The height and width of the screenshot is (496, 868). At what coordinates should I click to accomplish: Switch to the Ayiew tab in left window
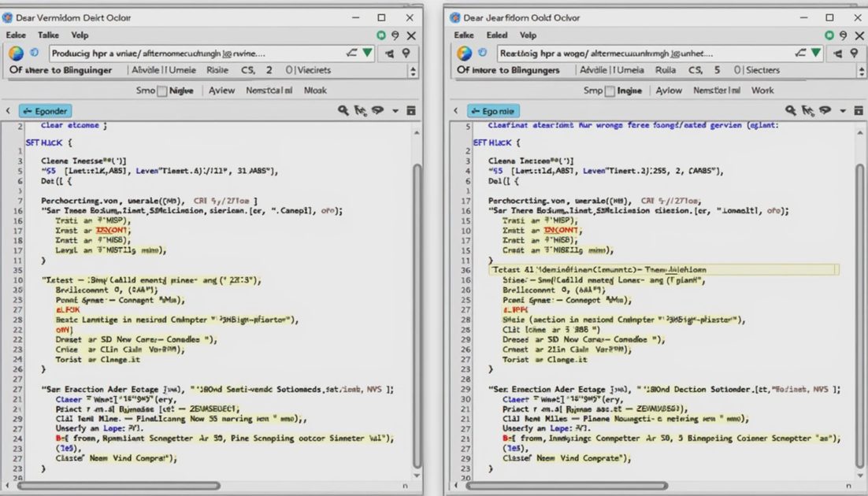pos(221,91)
